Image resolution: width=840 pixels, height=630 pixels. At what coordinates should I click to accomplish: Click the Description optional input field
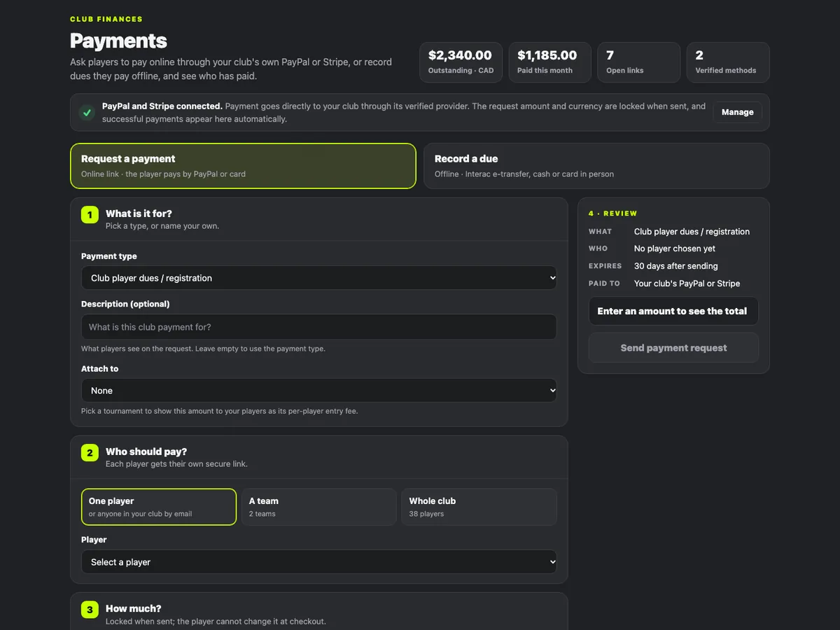click(319, 327)
